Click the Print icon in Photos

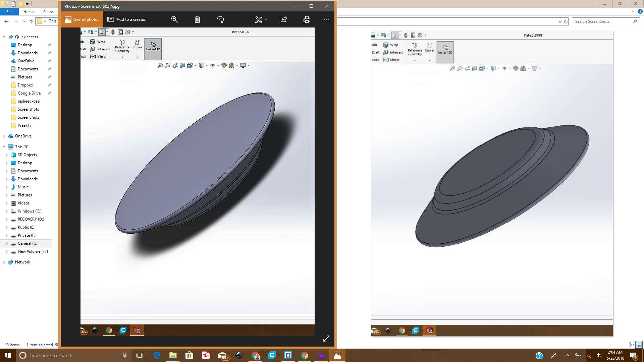coord(307,19)
